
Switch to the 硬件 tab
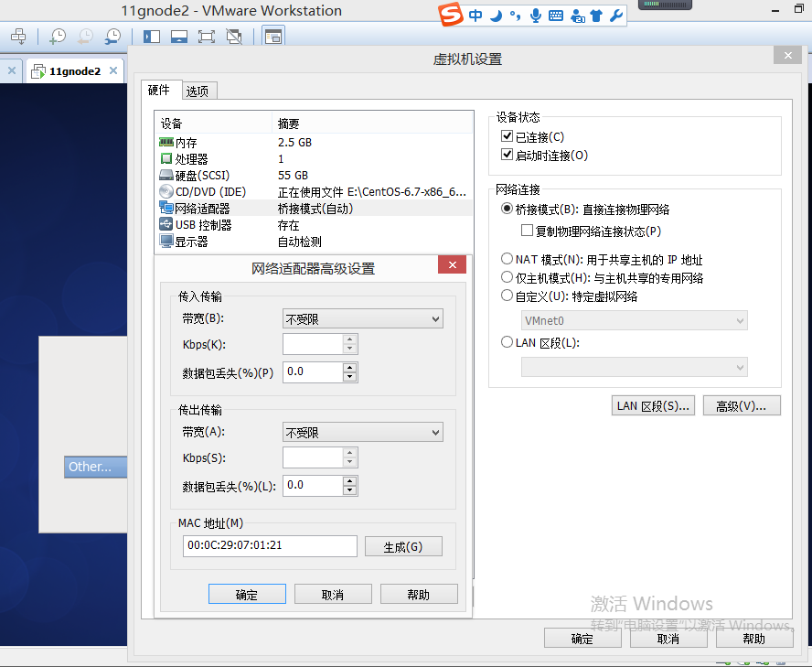(161, 91)
